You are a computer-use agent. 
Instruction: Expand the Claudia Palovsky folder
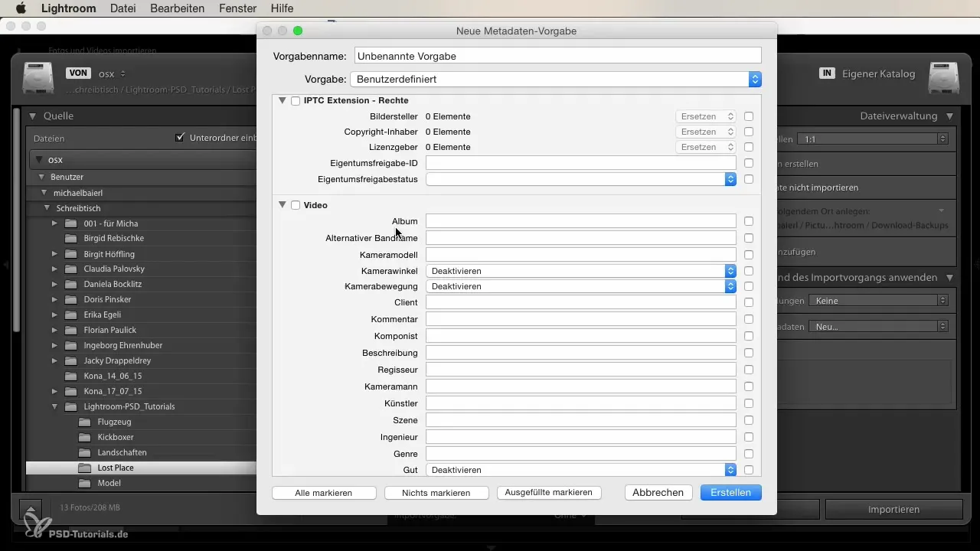(x=54, y=269)
